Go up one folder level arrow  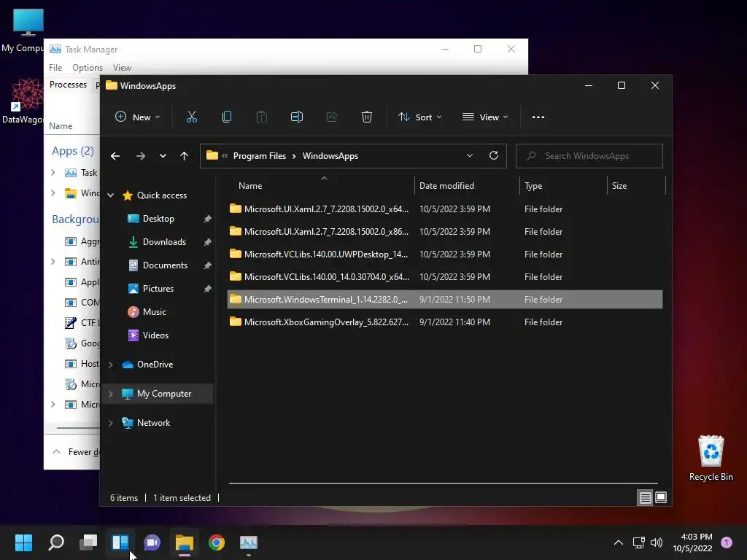[x=185, y=156]
